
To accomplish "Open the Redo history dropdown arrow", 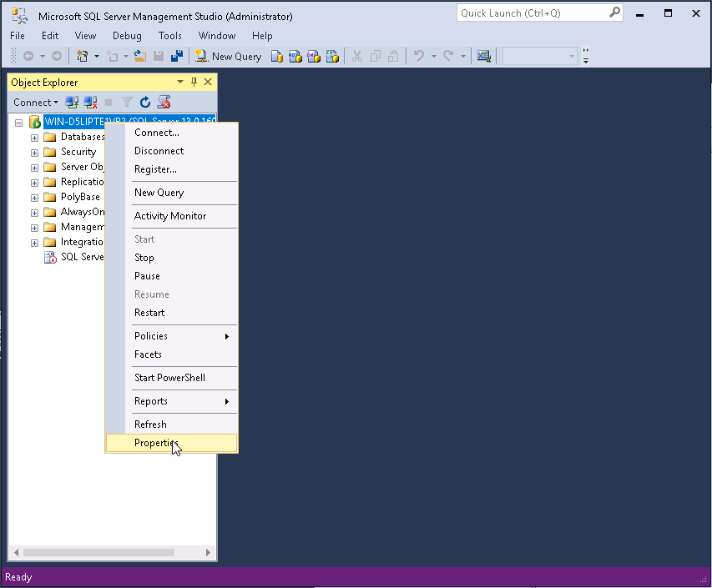I will [x=463, y=56].
